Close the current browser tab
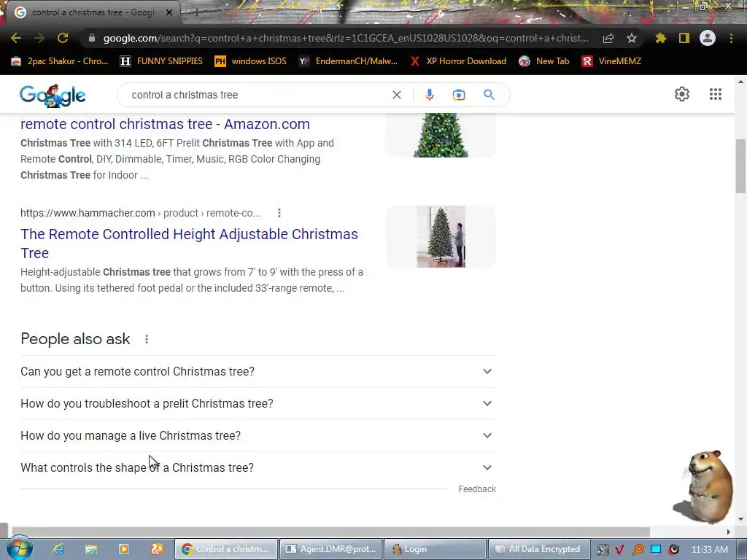747x560 pixels. pyautogui.click(x=169, y=12)
